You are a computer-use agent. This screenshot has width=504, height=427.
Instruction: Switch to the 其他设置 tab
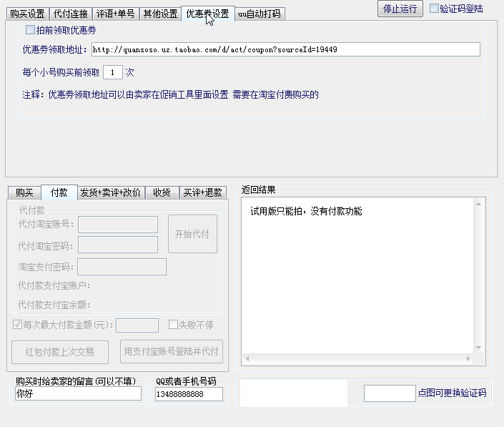pos(160,14)
